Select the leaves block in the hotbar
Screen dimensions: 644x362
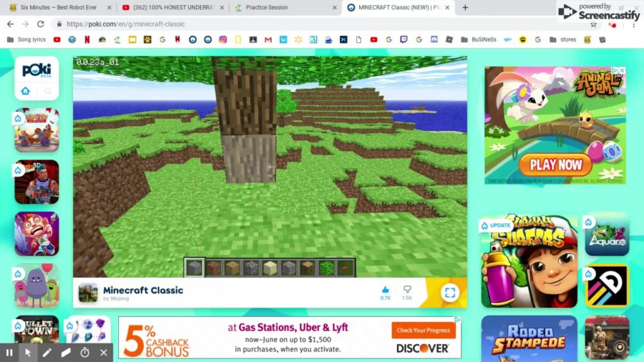pyautogui.click(x=326, y=268)
